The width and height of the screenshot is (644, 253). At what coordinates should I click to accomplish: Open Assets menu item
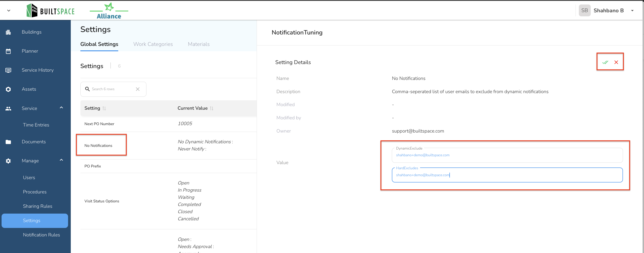click(29, 89)
